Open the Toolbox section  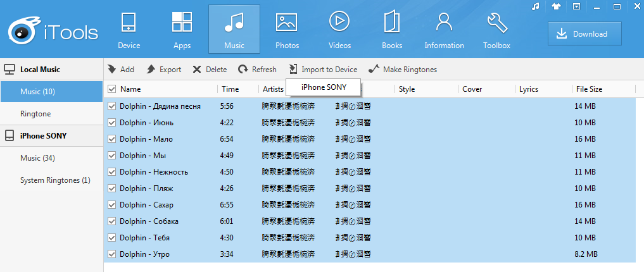[x=496, y=30]
